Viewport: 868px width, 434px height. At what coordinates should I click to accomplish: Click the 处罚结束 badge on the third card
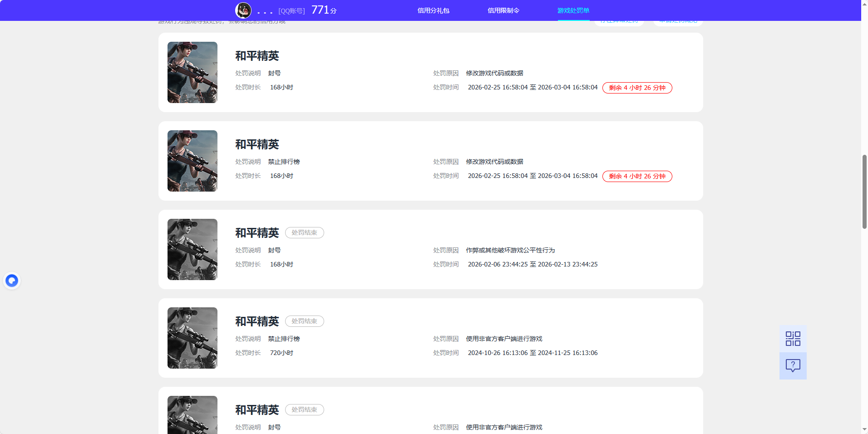304,232
